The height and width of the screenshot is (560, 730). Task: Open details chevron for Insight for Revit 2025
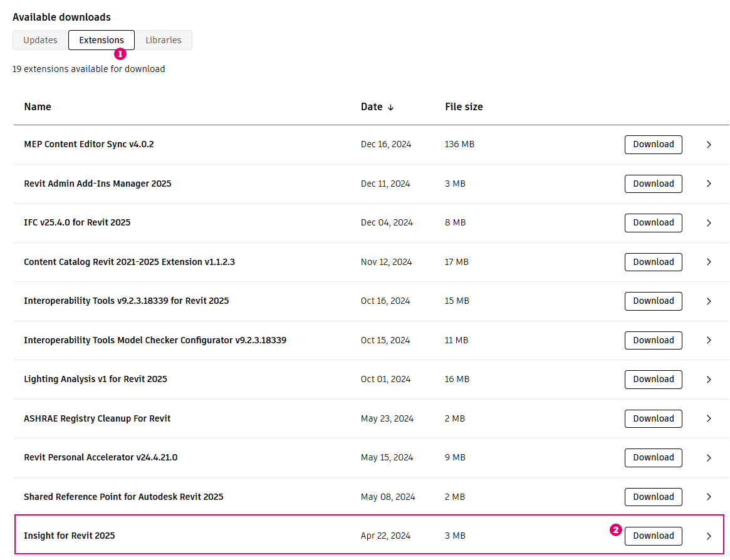coord(709,536)
